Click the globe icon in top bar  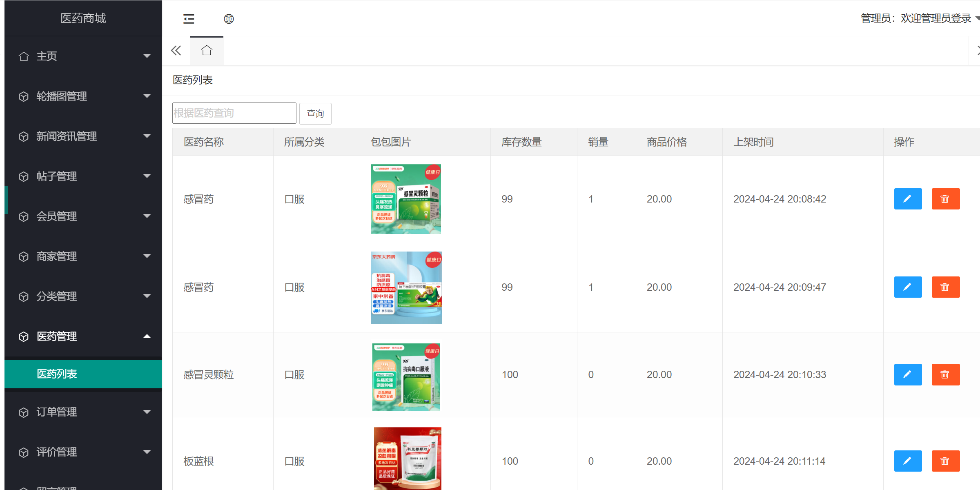point(229,19)
